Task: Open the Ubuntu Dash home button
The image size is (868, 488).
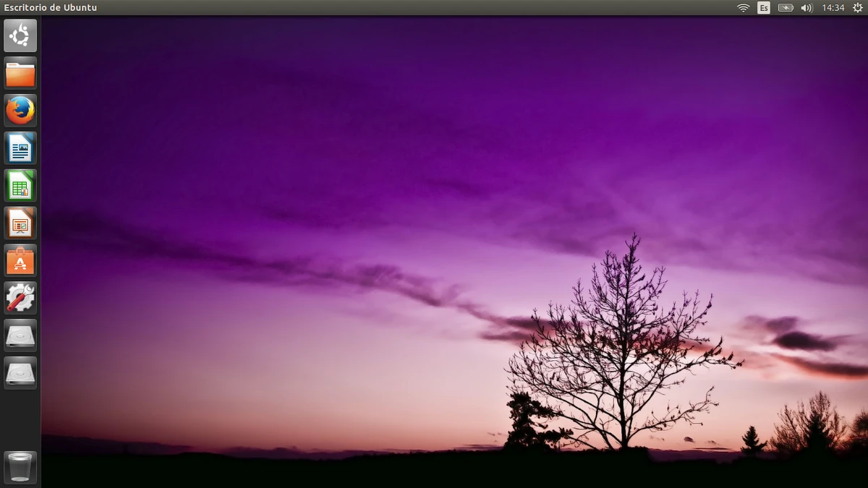Action: [20, 35]
